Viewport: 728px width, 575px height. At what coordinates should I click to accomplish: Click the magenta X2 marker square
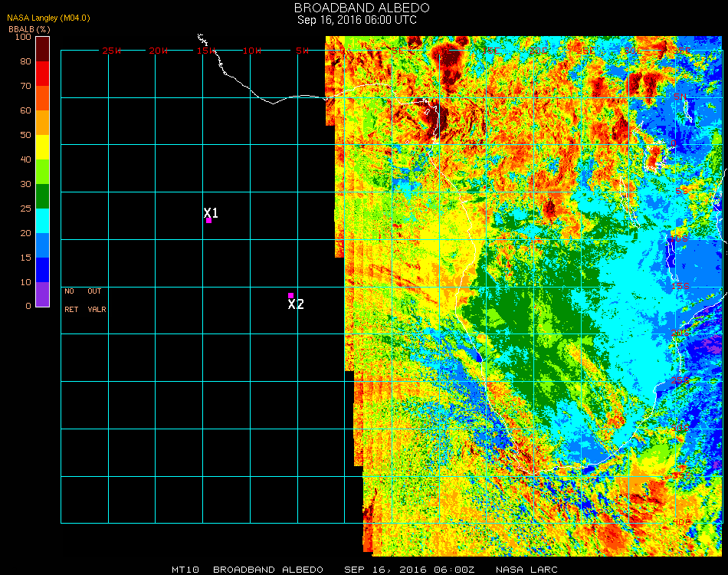coord(290,295)
